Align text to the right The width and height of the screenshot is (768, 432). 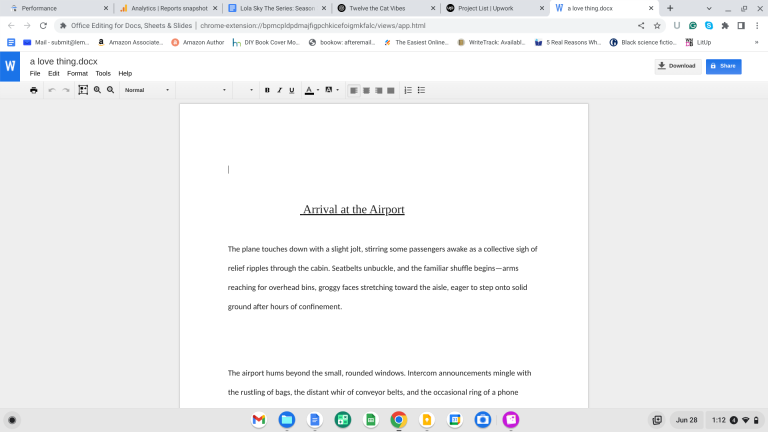379,90
